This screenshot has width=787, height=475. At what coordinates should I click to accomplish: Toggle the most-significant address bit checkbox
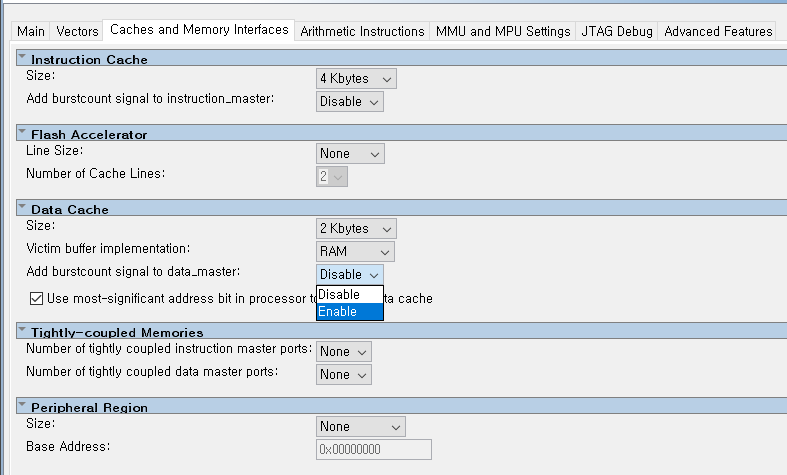pos(37,298)
